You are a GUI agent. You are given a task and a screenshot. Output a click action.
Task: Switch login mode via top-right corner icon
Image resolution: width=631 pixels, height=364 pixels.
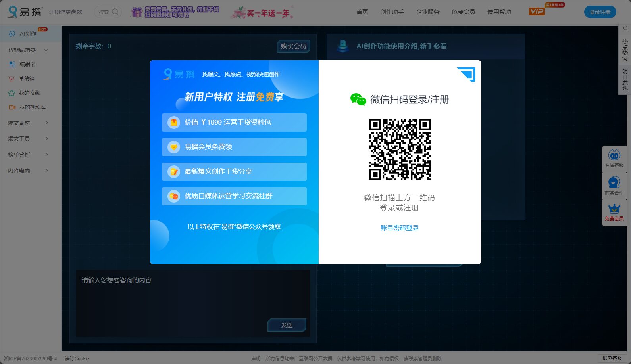(467, 74)
